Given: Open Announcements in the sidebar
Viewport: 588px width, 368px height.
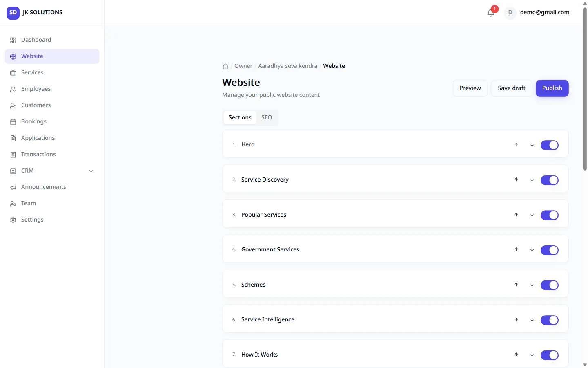Looking at the screenshot, I should [52, 187].
